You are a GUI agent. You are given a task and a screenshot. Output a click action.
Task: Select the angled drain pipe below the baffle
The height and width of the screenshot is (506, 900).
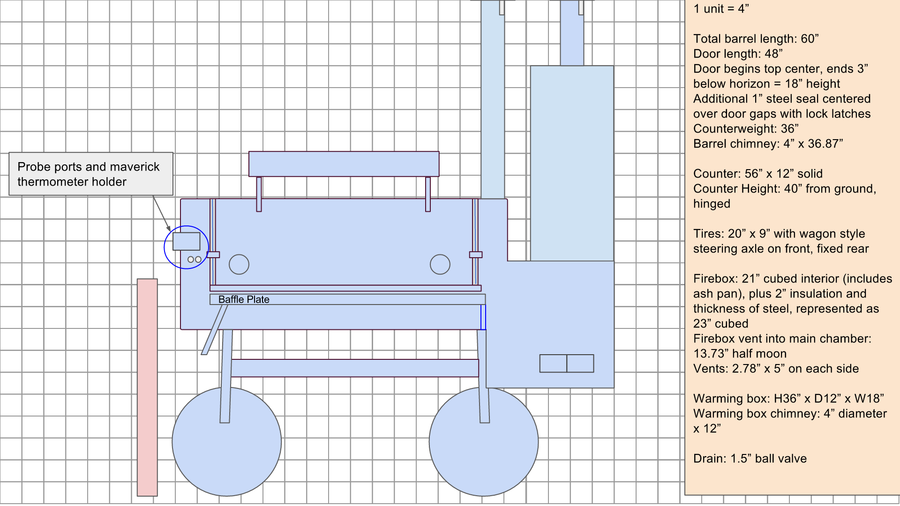[212, 330]
